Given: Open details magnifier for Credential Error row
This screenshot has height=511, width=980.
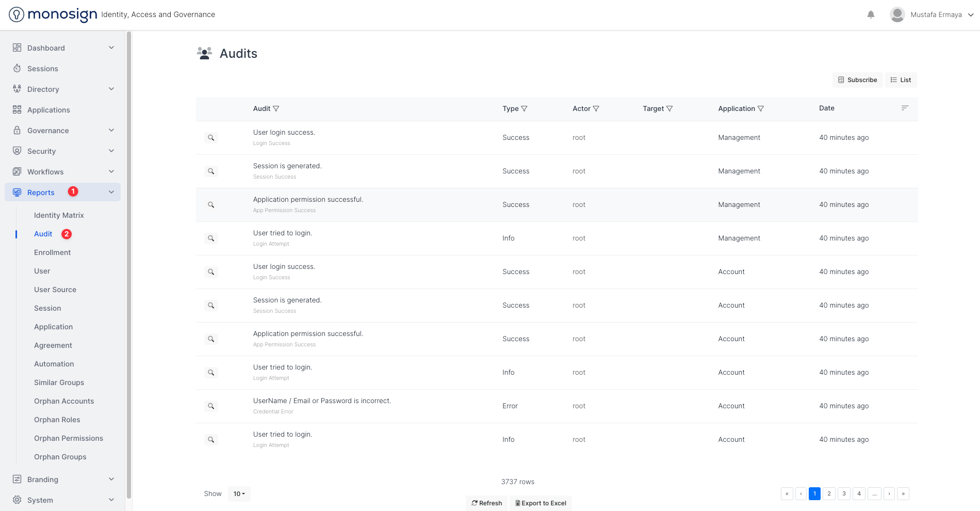Looking at the screenshot, I should [211, 406].
